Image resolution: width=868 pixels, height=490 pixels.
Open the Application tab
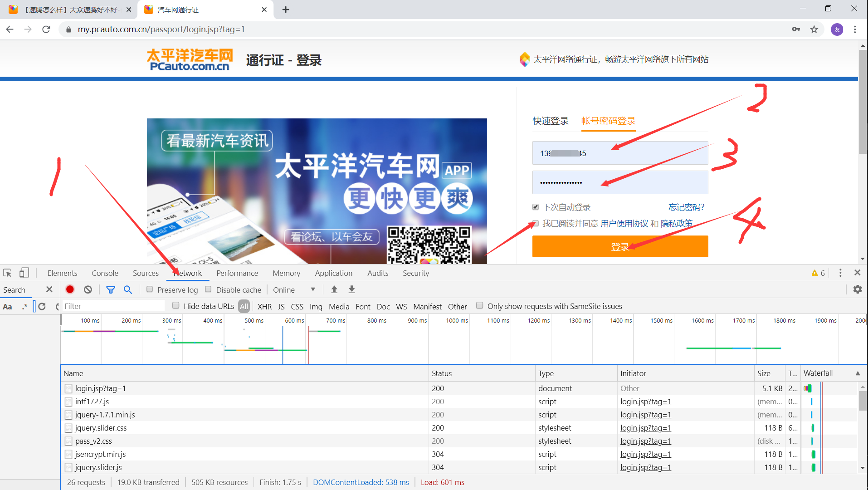(x=334, y=273)
